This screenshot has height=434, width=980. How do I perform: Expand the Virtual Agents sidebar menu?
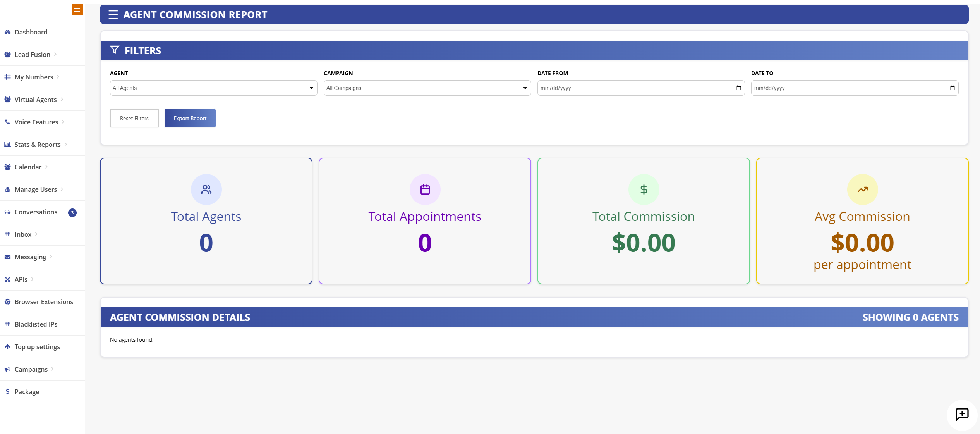pos(36,100)
